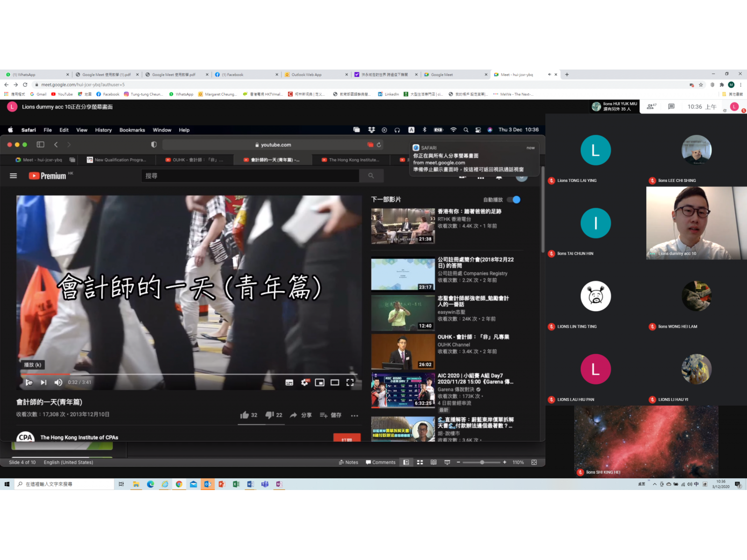Open Chrome three-dot menu

coord(740,85)
